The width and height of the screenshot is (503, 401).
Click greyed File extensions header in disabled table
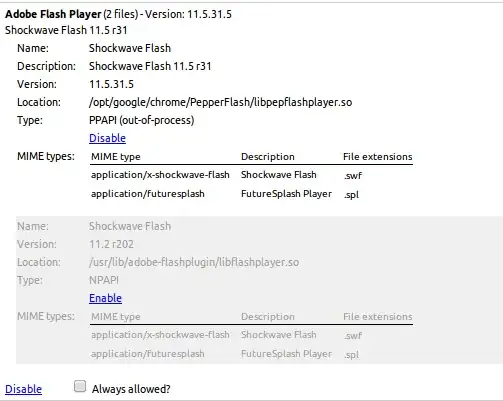click(378, 317)
